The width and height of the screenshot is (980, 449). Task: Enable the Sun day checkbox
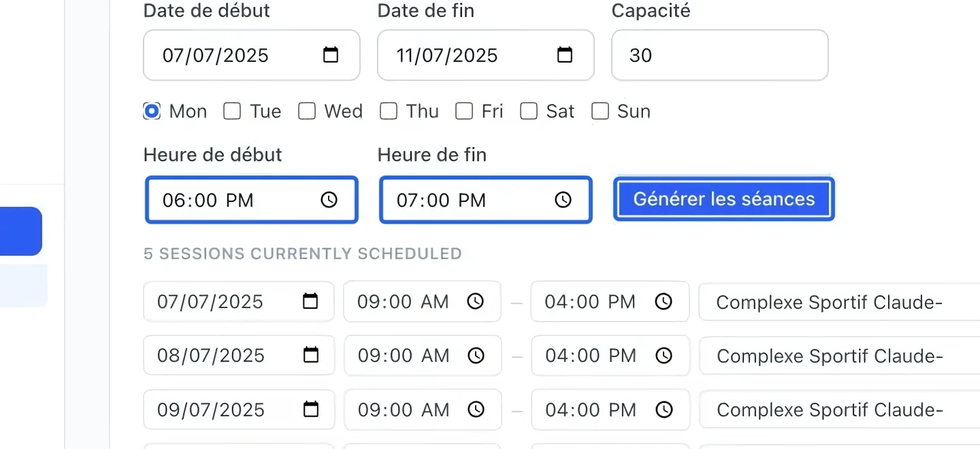pyautogui.click(x=600, y=111)
